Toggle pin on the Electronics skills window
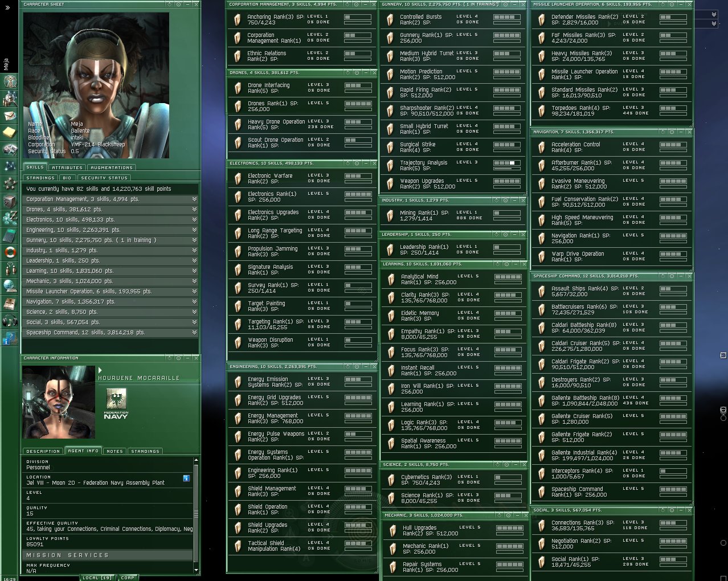 357,163
